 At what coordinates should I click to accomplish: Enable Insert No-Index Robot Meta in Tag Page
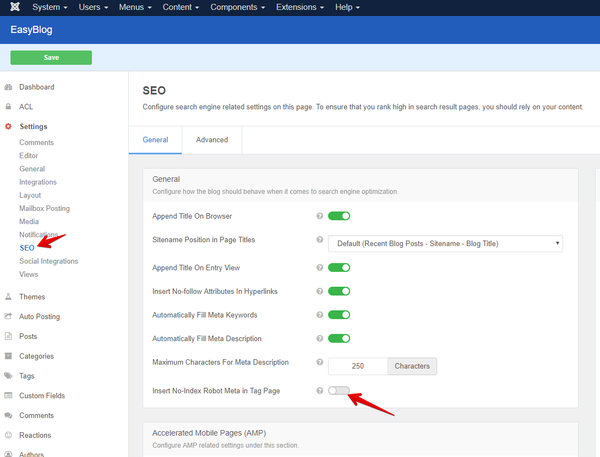[339, 390]
